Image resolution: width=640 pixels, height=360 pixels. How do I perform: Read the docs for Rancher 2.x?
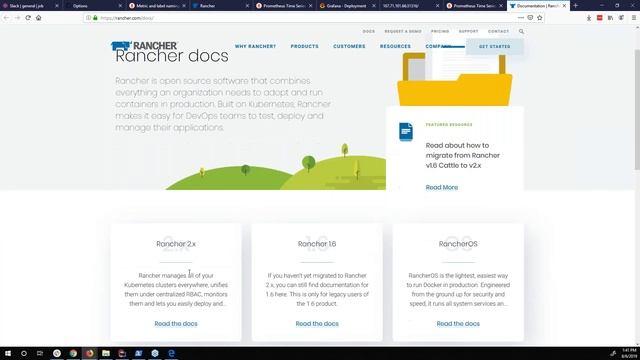[x=176, y=324]
